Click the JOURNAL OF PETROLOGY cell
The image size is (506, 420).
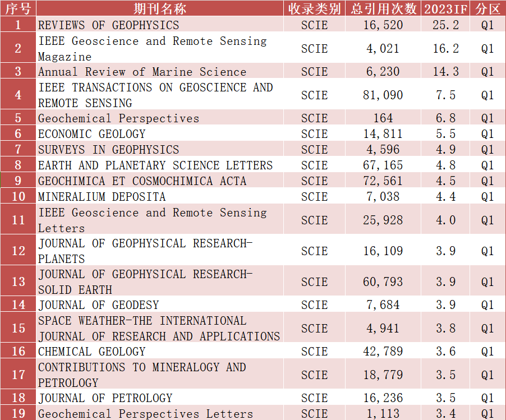click(160, 398)
